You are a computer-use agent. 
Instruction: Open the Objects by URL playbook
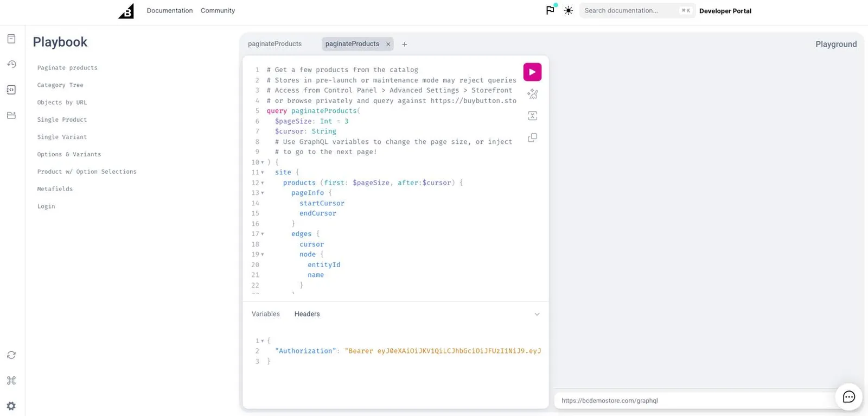pyautogui.click(x=62, y=103)
